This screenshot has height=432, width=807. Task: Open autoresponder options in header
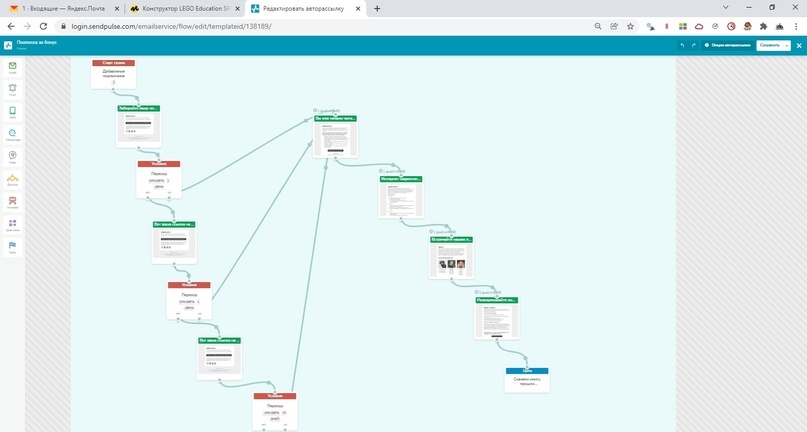pyautogui.click(x=727, y=45)
